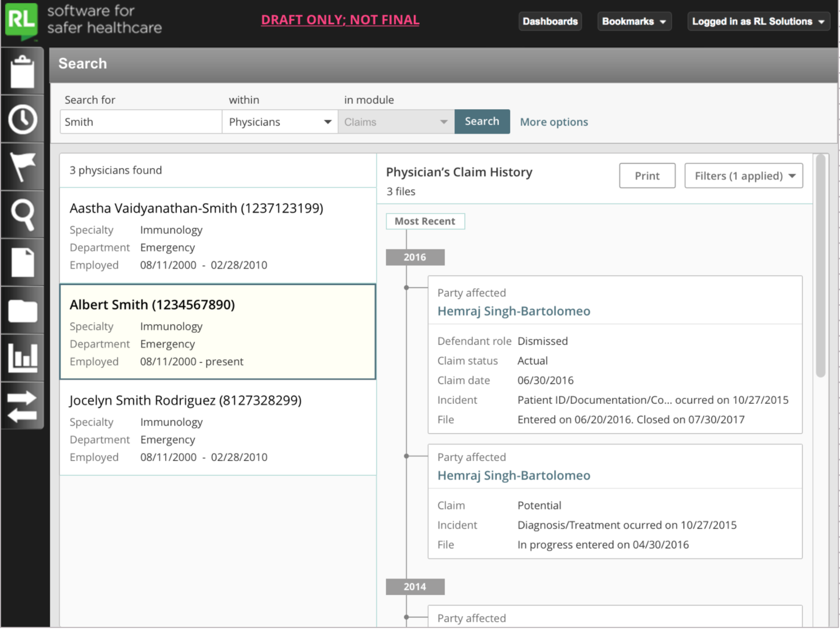Open the in module Claims dropdown

click(x=396, y=122)
